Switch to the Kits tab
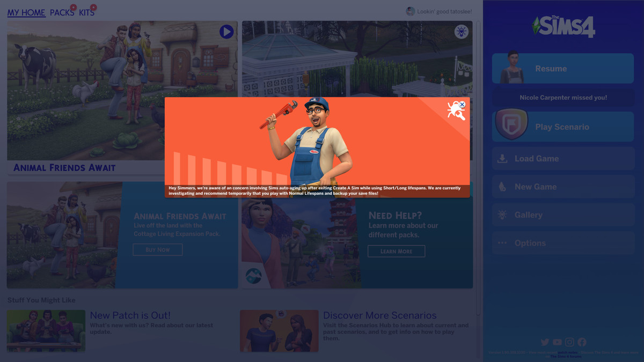The image size is (644, 362). tap(86, 12)
